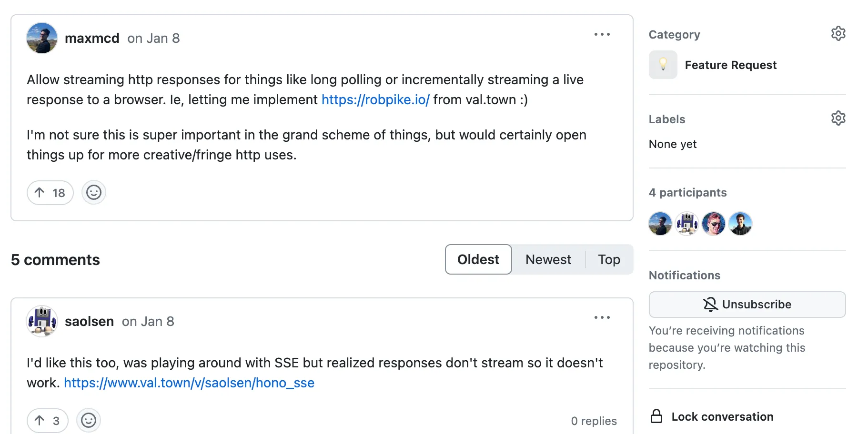This screenshot has width=868, height=434.
Task: Upvote saolsen's comment with 3 votes
Action: (x=48, y=420)
